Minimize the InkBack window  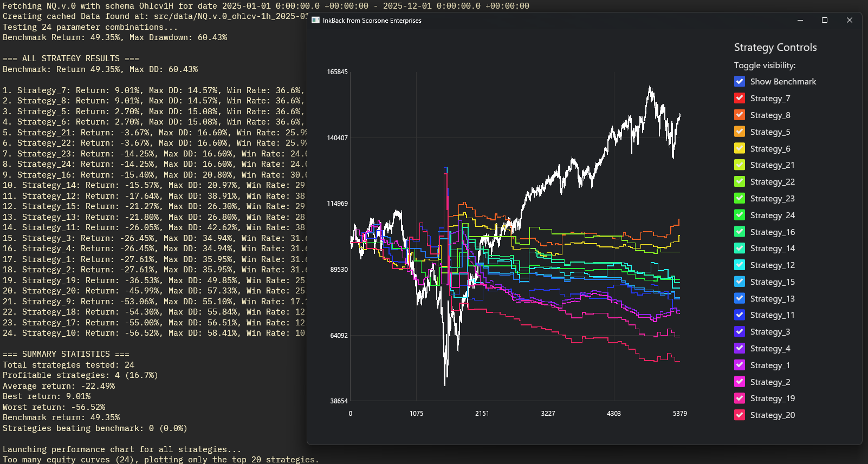[800, 20]
